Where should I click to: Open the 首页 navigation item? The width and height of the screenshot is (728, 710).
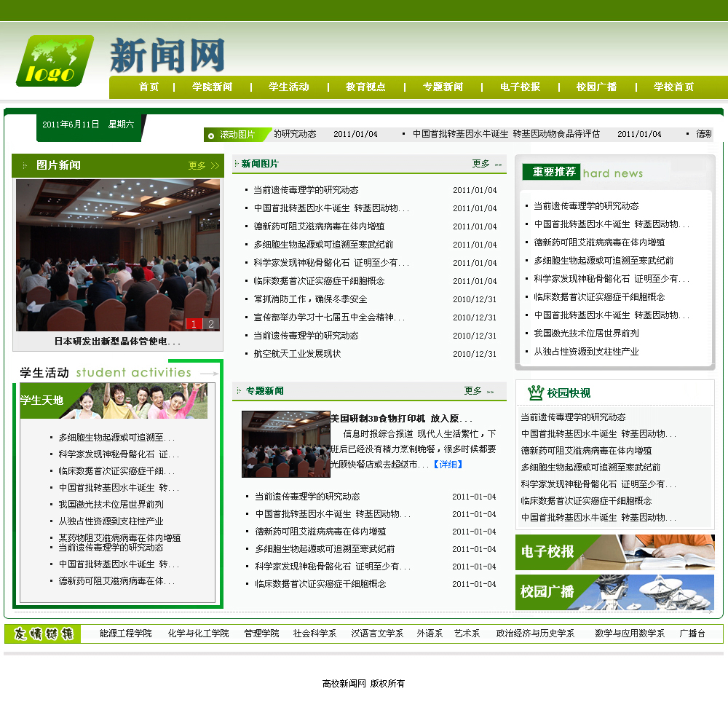point(149,87)
